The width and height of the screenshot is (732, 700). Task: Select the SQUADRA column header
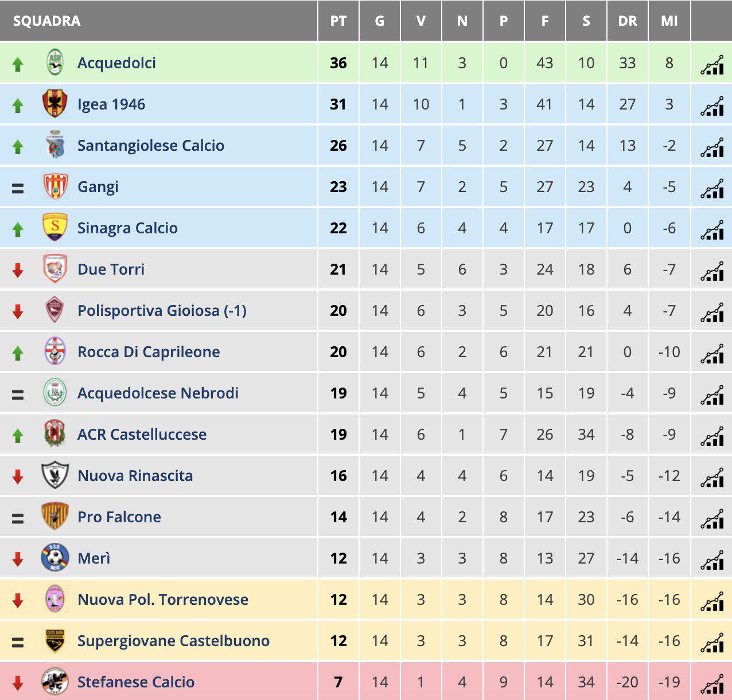point(47,21)
